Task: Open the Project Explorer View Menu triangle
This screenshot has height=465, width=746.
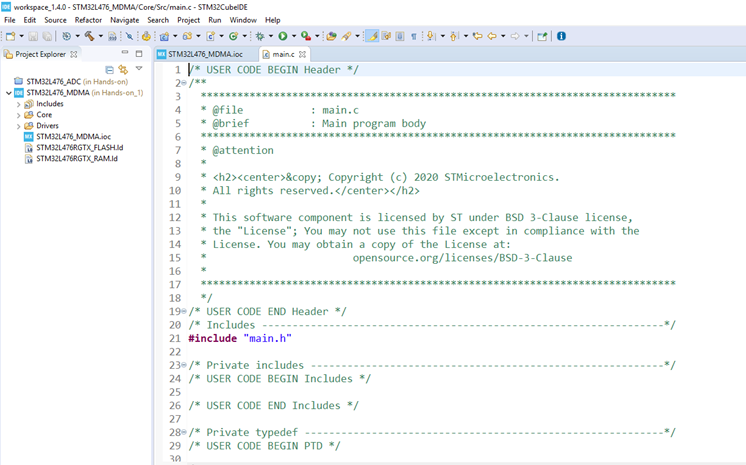Action: [139, 69]
